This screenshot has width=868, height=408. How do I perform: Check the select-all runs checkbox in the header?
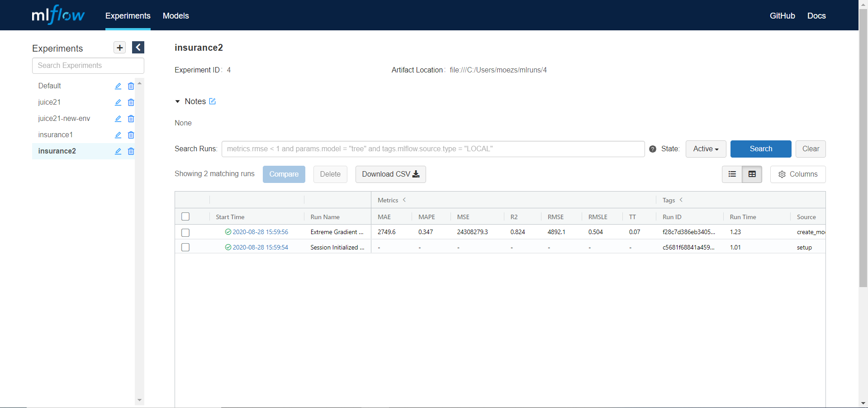pyautogui.click(x=185, y=216)
